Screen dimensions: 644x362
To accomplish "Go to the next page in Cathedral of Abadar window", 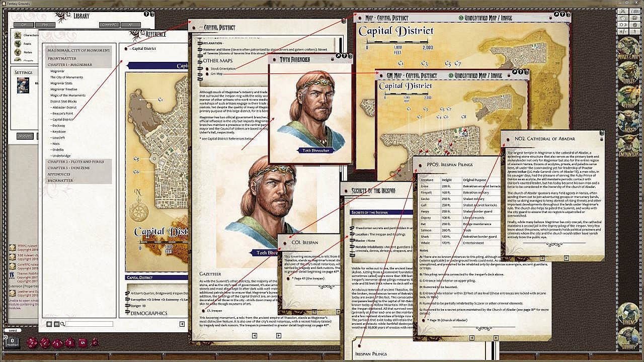I will click(x=566, y=258).
